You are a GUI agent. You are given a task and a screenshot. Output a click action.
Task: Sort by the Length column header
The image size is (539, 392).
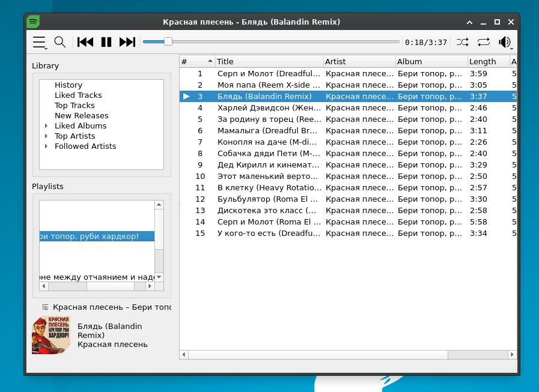pos(489,61)
